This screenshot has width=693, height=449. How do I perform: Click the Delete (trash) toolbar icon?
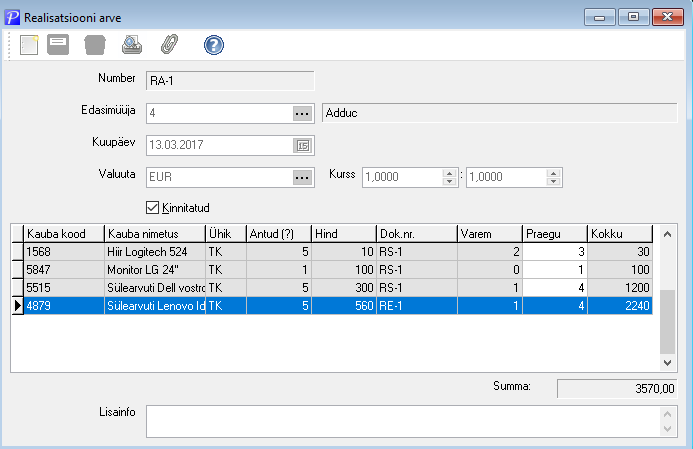[x=95, y=45]
